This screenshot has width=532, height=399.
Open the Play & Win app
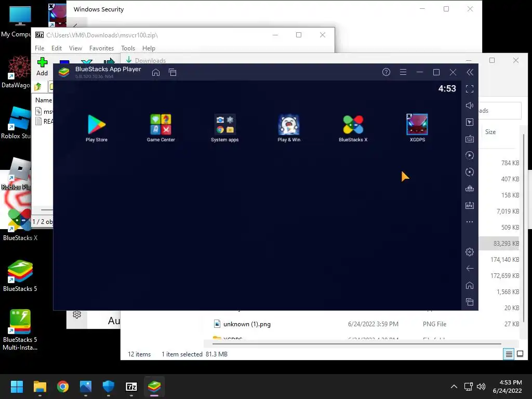point(289,128)
